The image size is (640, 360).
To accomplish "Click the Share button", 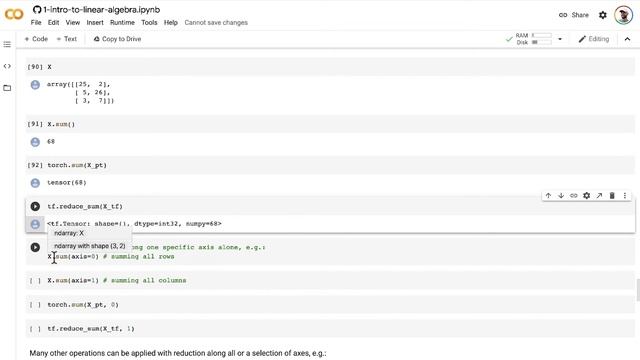I will point(574,15).
